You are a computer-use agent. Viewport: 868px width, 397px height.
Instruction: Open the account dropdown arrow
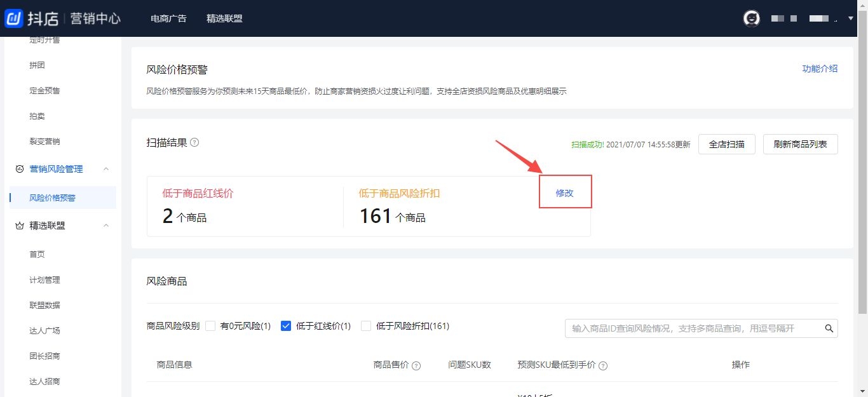tap(851, 18)
